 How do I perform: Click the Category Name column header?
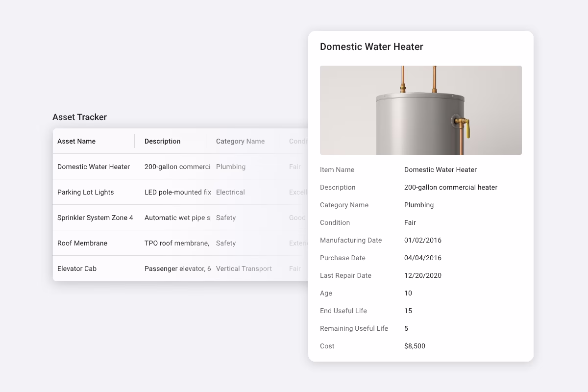[x=240, y=141]
